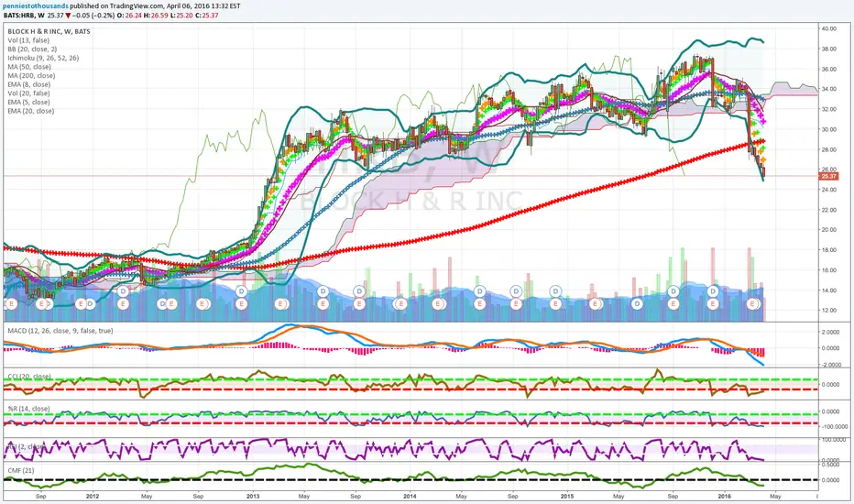
Task: Select the EMA (8, close) legend
Action: coord(29,84)
